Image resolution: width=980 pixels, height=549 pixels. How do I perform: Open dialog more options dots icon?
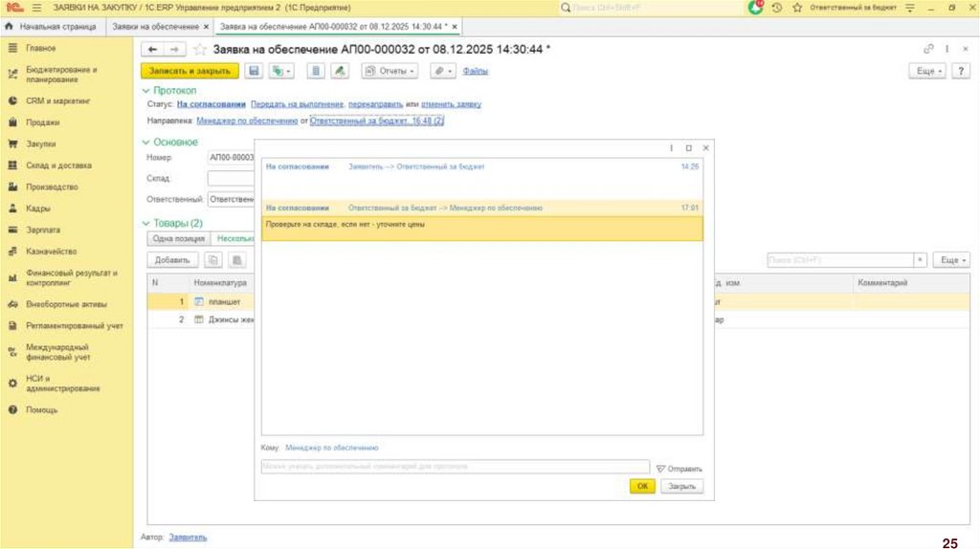[671, 148]
